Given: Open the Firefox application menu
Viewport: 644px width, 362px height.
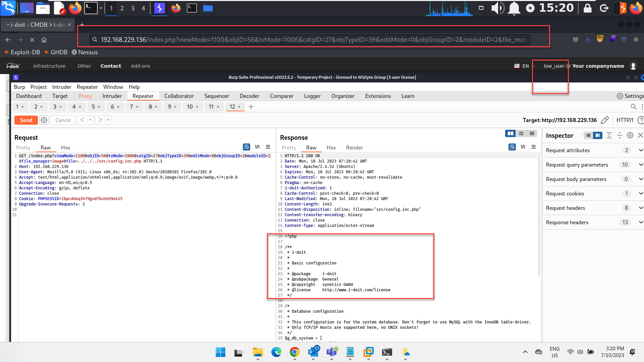Looking at the screenshot, I should pos(636,40).
